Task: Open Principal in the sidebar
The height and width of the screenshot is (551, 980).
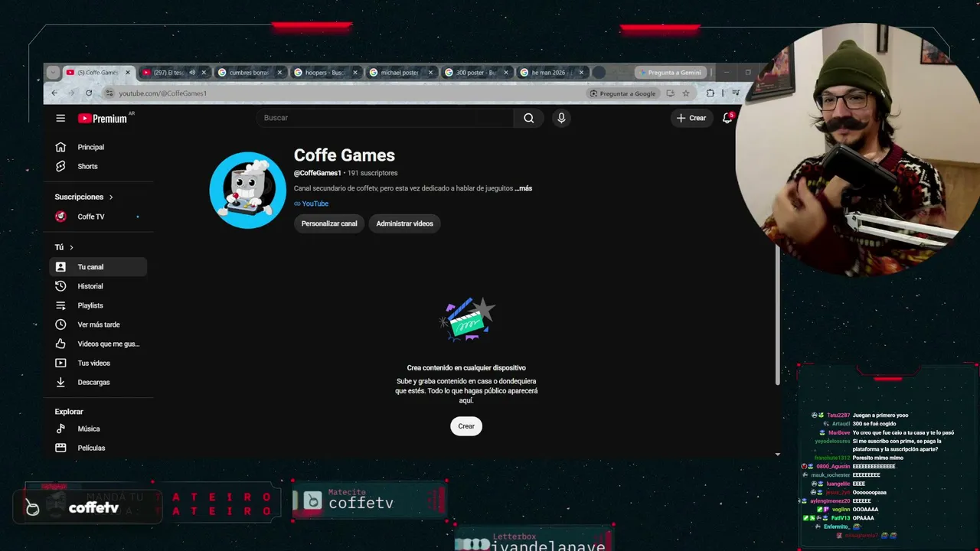Action: tap(98, 147)
